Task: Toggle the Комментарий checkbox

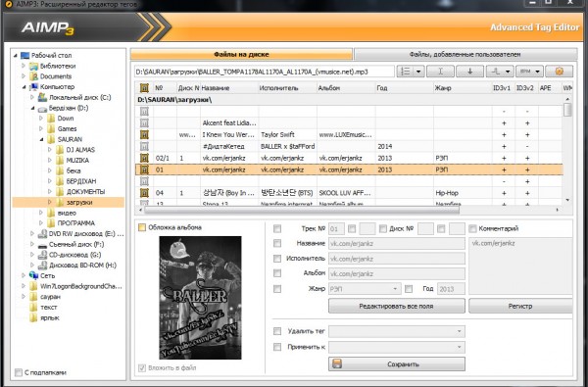Action: [472, 228]
